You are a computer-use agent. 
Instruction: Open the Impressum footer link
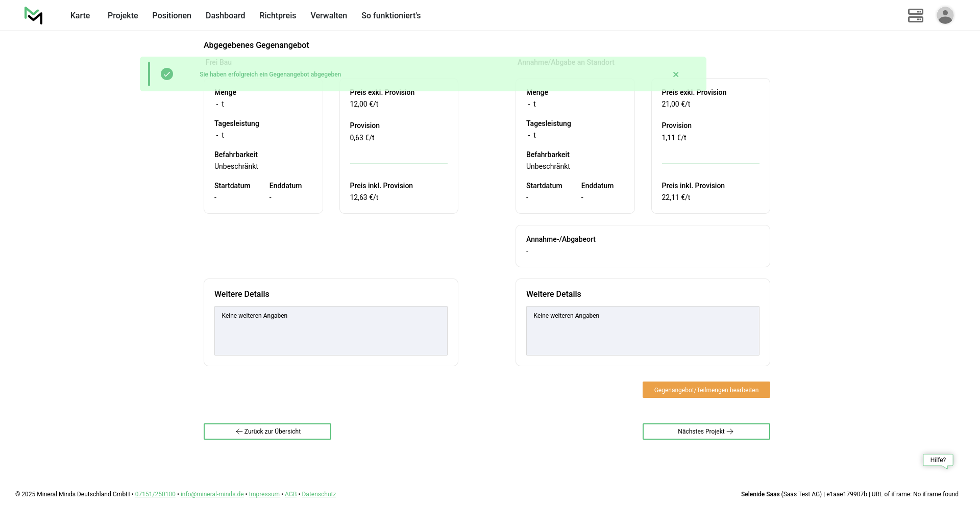pos(264,494)
